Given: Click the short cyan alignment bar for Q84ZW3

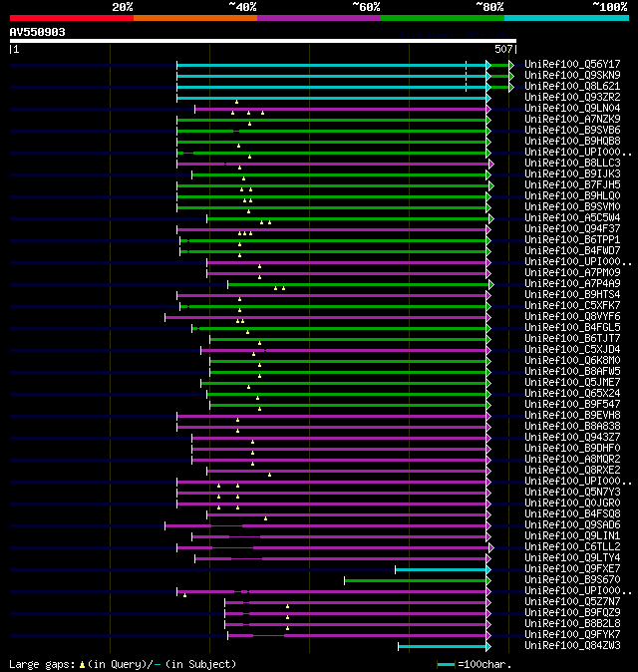Looking at the screenshot, I should tap(443, 646).
